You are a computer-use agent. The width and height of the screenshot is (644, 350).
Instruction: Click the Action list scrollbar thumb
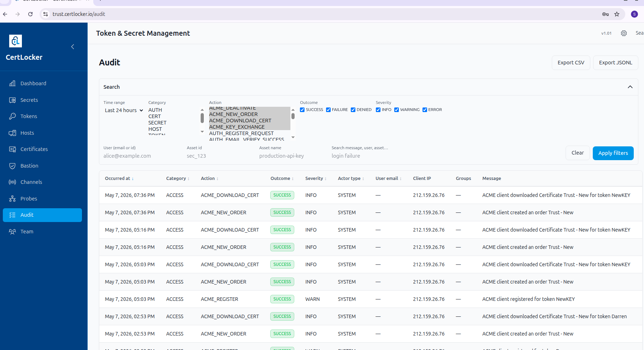pyautogui.click(x=293, y=116)
